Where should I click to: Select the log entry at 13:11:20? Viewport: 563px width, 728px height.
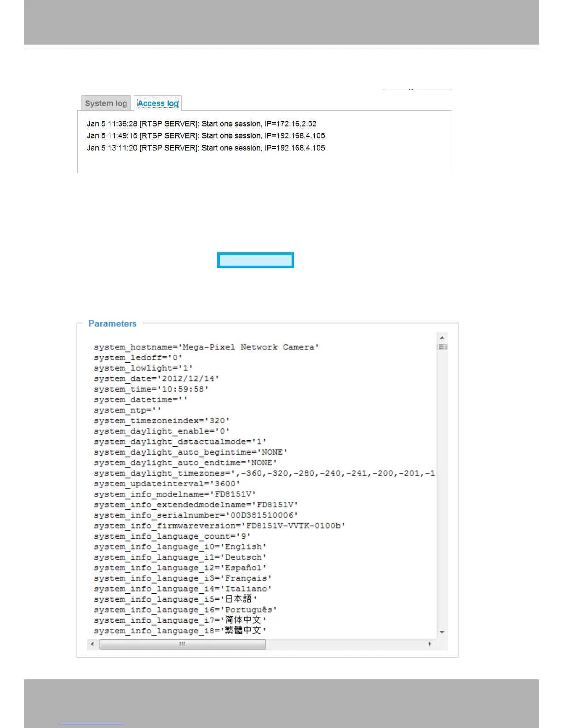206,148
